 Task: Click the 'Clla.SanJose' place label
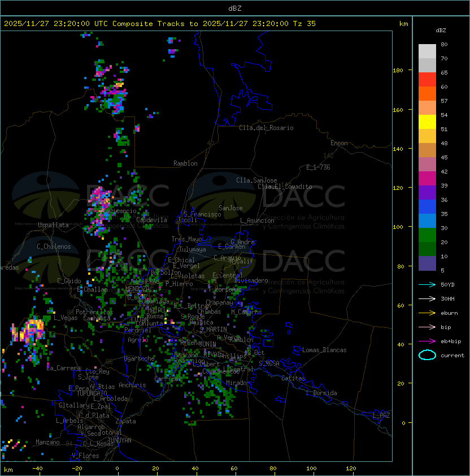(256, 180)
